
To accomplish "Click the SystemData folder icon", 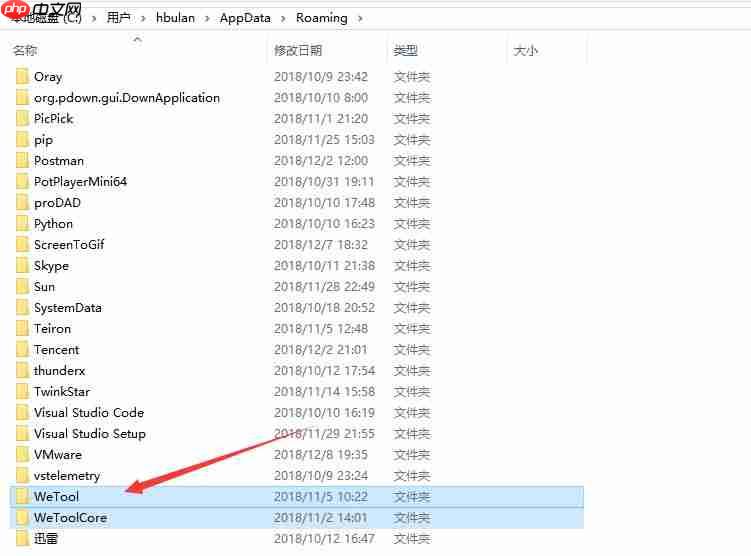I will tap(22, 308).
